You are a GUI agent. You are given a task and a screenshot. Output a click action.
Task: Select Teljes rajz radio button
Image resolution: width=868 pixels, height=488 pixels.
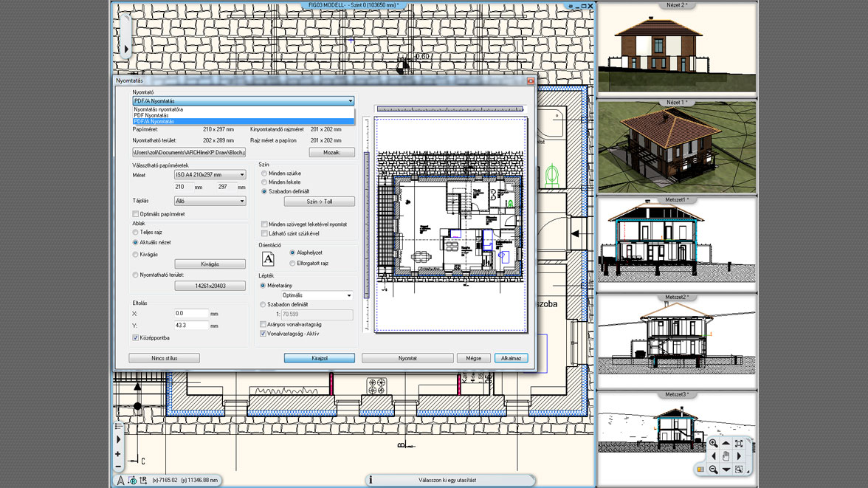pos(136,232)
